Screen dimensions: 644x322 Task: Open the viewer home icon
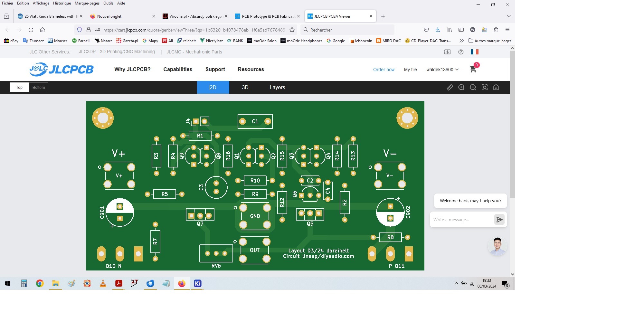496,87
